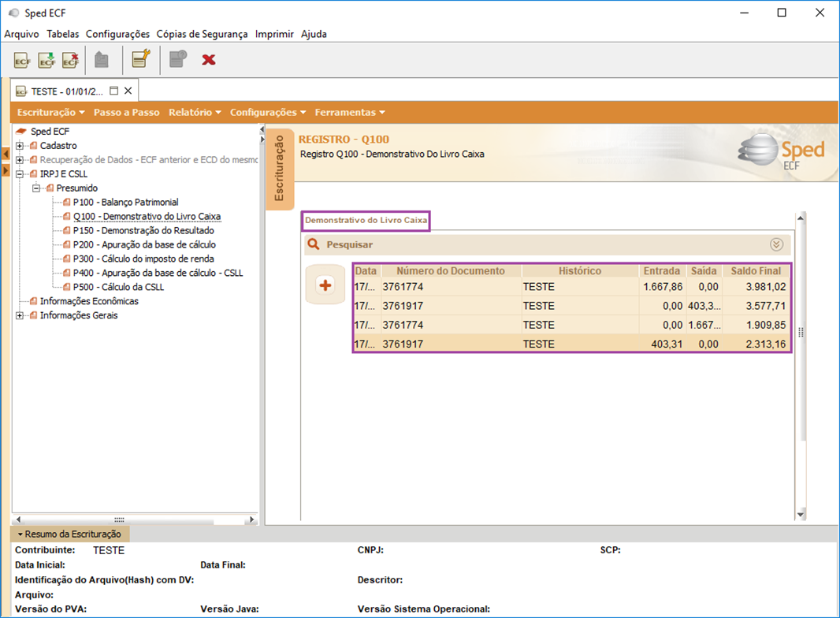Select P150 - Demonstração do Resultado
The width and height of the screenshot is (840, 618).
143,230
